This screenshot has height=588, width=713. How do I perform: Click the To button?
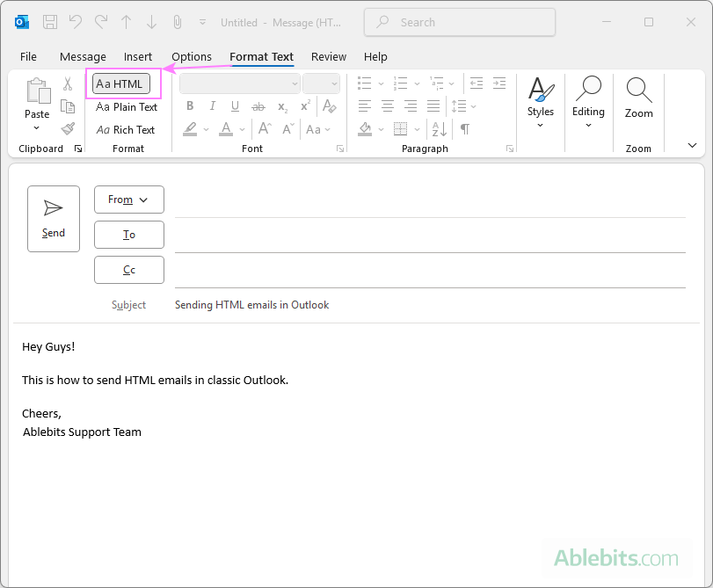[x=129, y=235]
